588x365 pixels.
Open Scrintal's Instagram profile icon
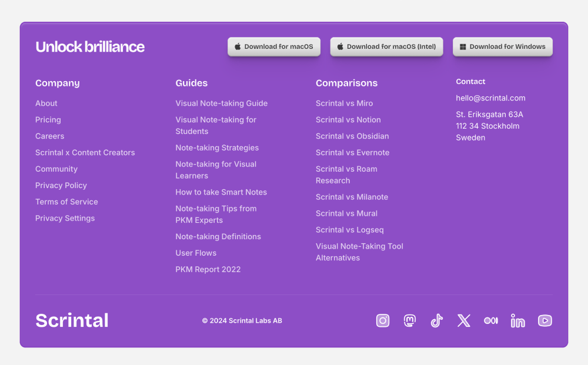(383, 320)
